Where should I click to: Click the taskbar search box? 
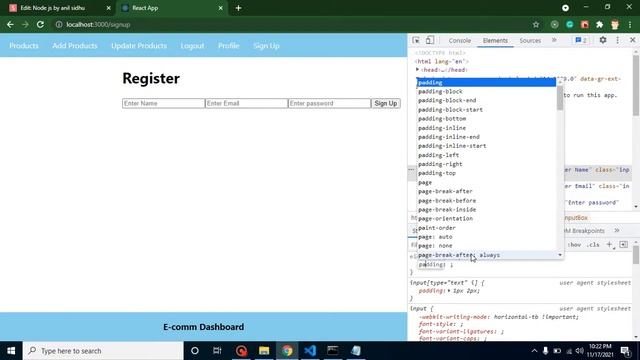(103, 351)
